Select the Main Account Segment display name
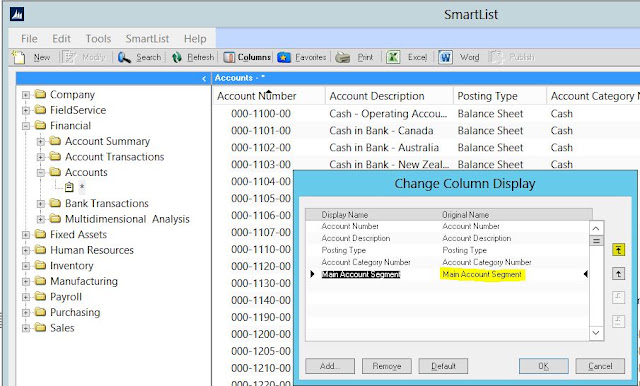Image resolution: width=640 pixels, height=386 pixels. coord(361,274)
